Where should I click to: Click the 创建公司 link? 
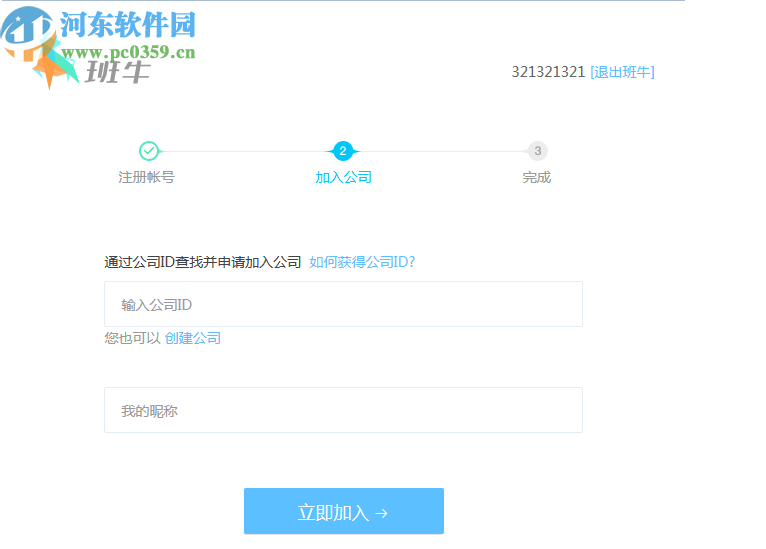click(x=192, y=338)
